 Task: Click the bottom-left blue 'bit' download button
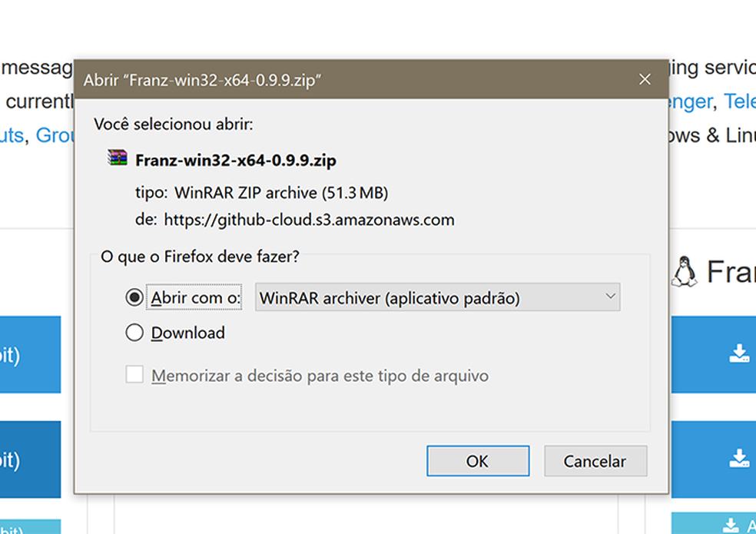[31, 458]
